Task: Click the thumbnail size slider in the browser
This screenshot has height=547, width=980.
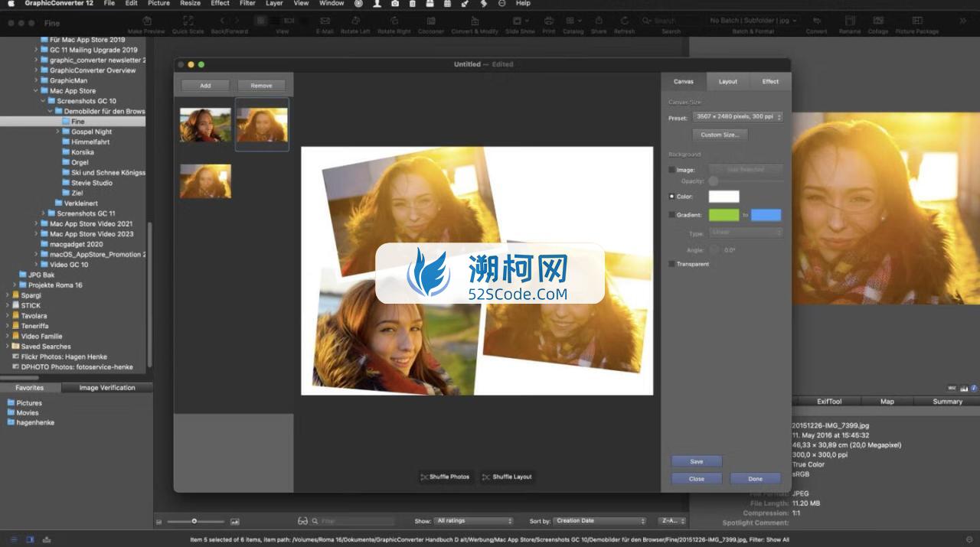Action: 195,521
